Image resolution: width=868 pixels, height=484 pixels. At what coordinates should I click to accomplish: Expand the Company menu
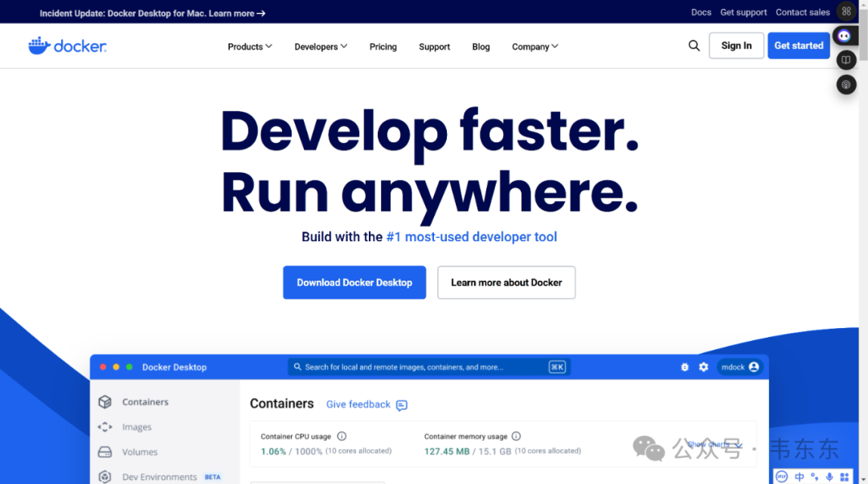pos(534,47)
